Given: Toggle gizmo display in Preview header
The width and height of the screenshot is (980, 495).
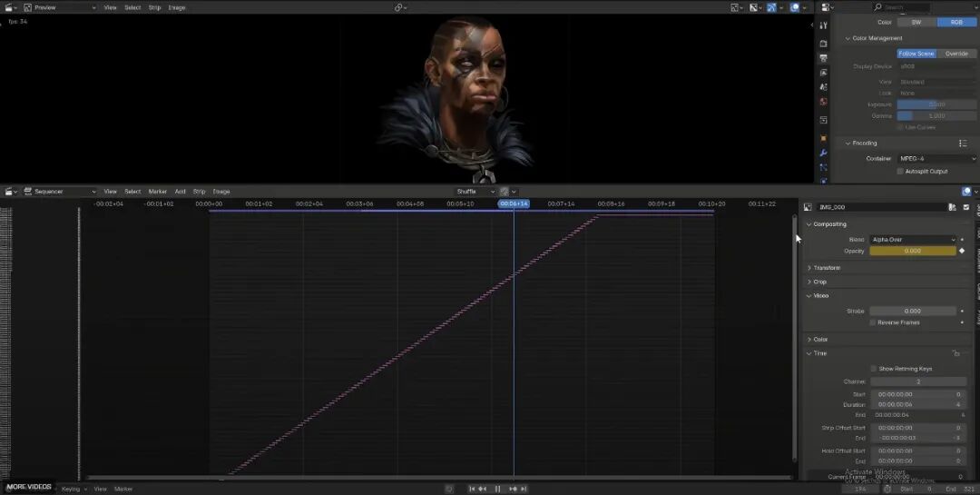Looking at the screenshot, I should click(x=771, y=7).
